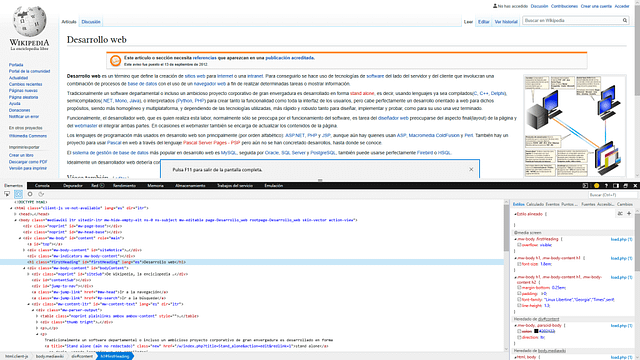Toggle the overflow: visible property checkbox
Image resolution: width=640 pixels, height=360 pixels.
point(520,245)
